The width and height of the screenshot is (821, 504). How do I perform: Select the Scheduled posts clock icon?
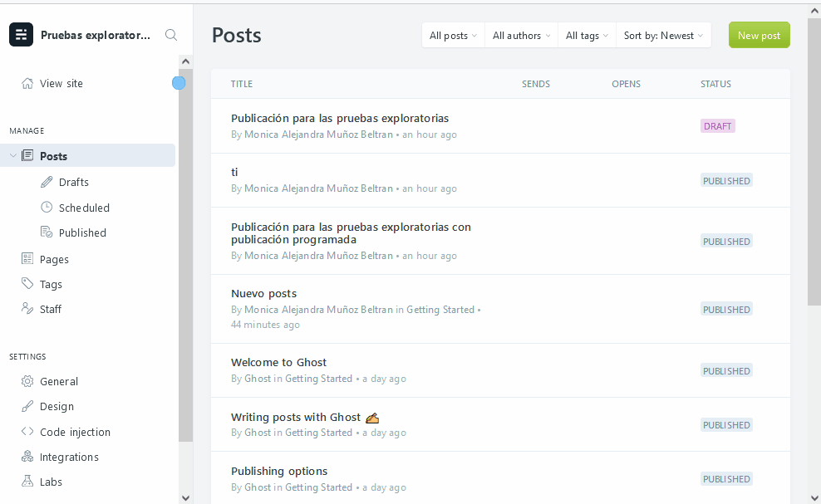(x=47, y=207)
